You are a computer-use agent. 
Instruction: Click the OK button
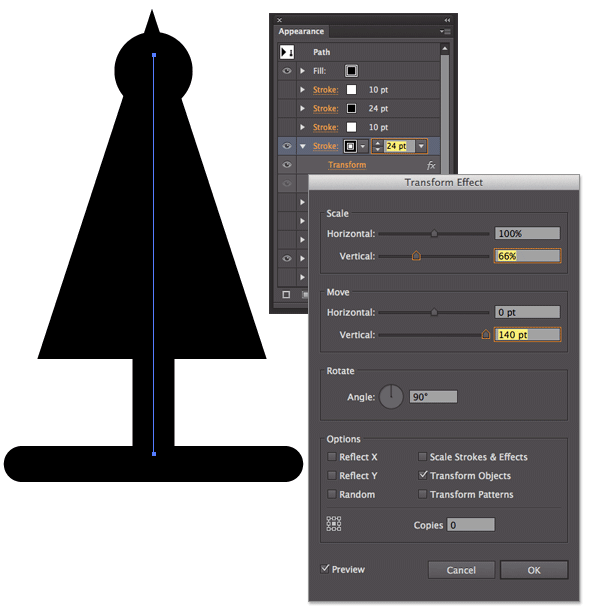click(x=534, y=570)
